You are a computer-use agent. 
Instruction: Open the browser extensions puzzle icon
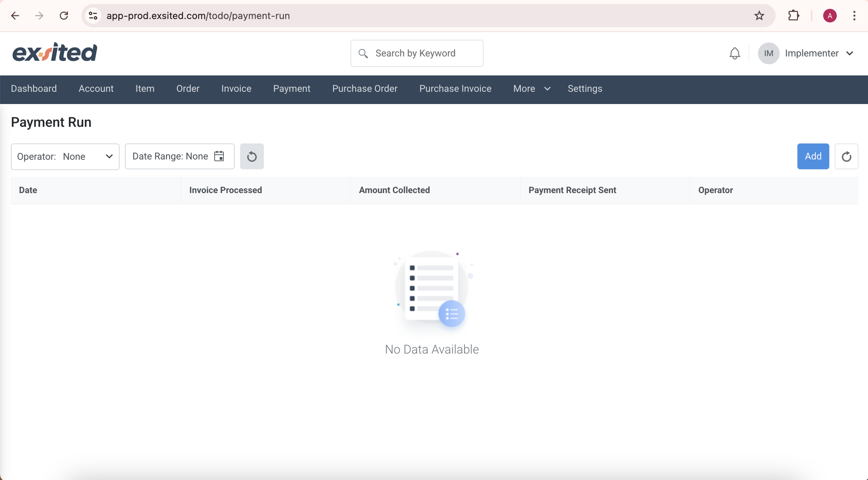[x=793, y=16]
